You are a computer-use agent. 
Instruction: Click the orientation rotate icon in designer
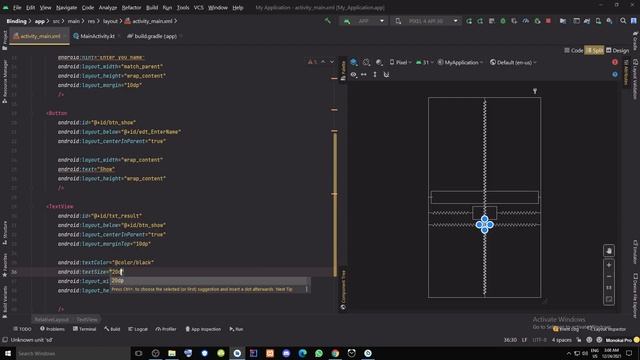pyautogui.click(x=367, y=62)
